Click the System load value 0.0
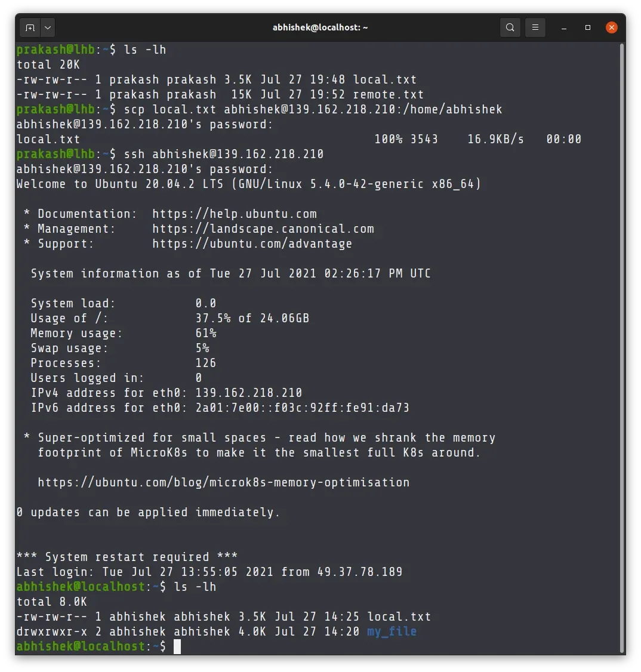 click(x=206, y=303)
